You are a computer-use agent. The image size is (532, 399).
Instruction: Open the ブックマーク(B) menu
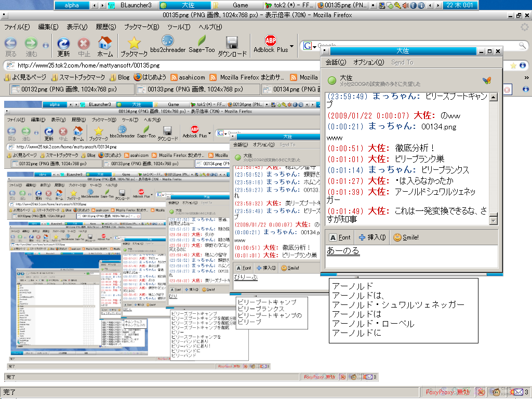tap(141, 27)
